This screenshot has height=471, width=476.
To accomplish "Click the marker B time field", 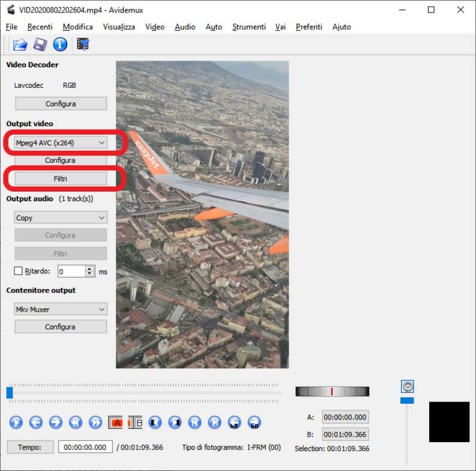I will (x=346, y=434).
